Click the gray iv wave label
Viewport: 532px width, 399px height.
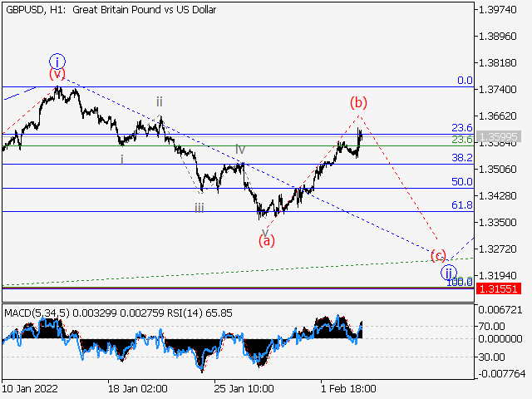[240, 149]
